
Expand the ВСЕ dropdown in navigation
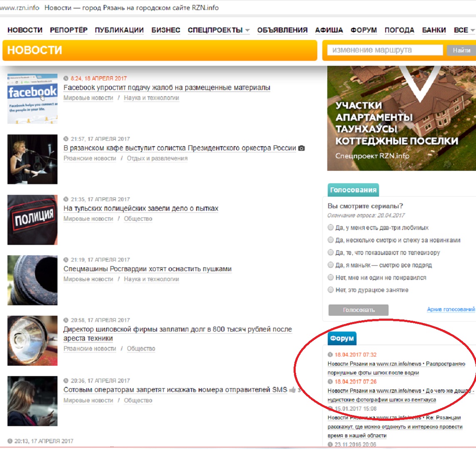point(464,30)
